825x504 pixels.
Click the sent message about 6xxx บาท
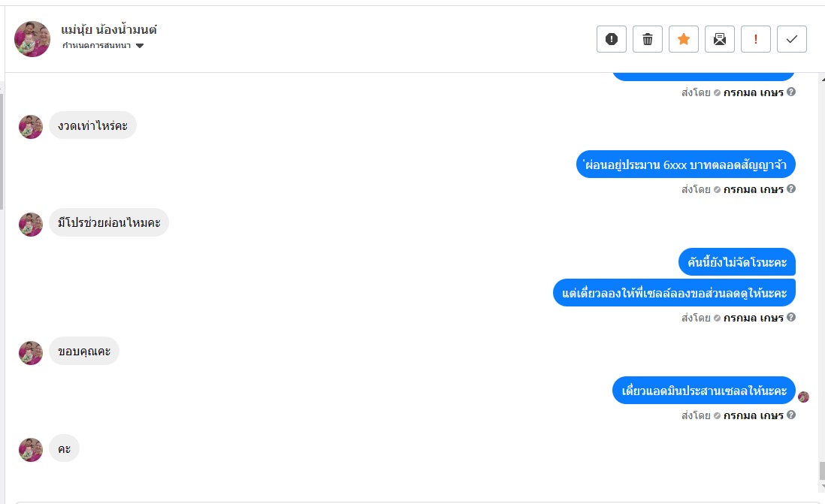(685, 164)
